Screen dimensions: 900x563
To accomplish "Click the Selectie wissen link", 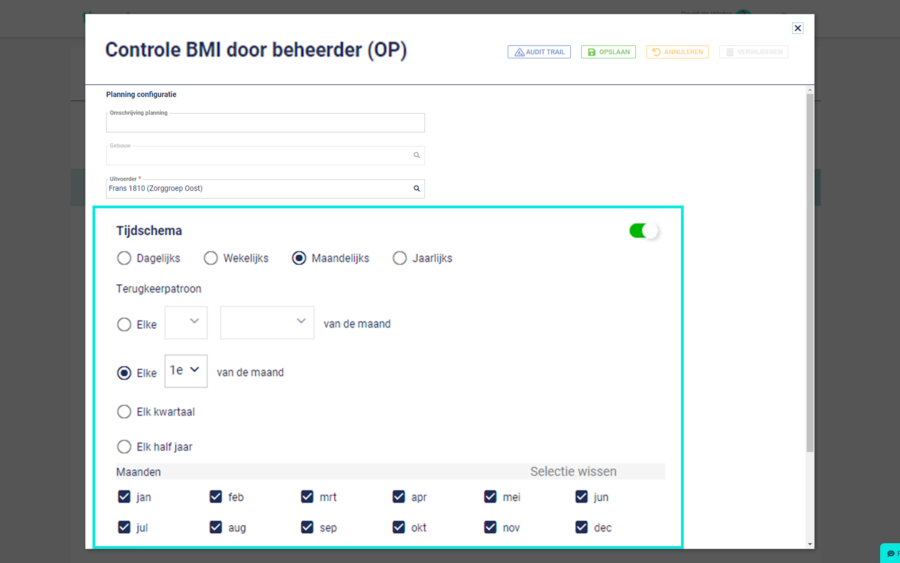I will (573, 472).
